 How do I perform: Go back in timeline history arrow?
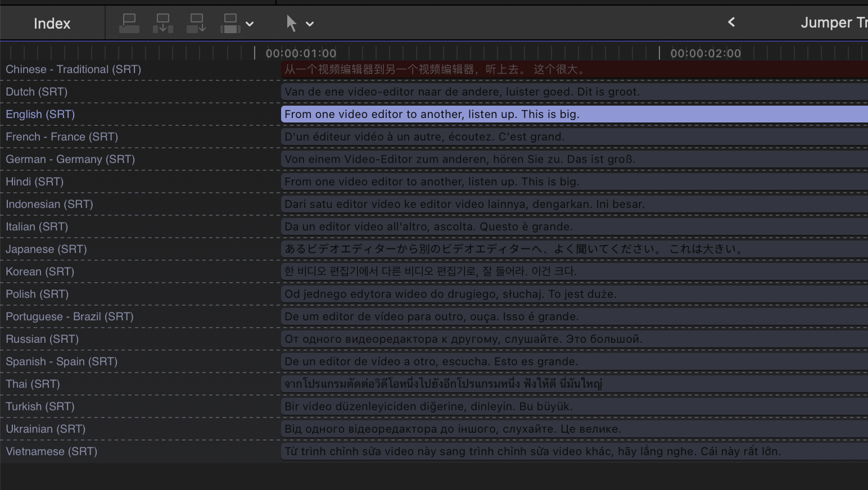pyautogui.click(x=731, y=22)
